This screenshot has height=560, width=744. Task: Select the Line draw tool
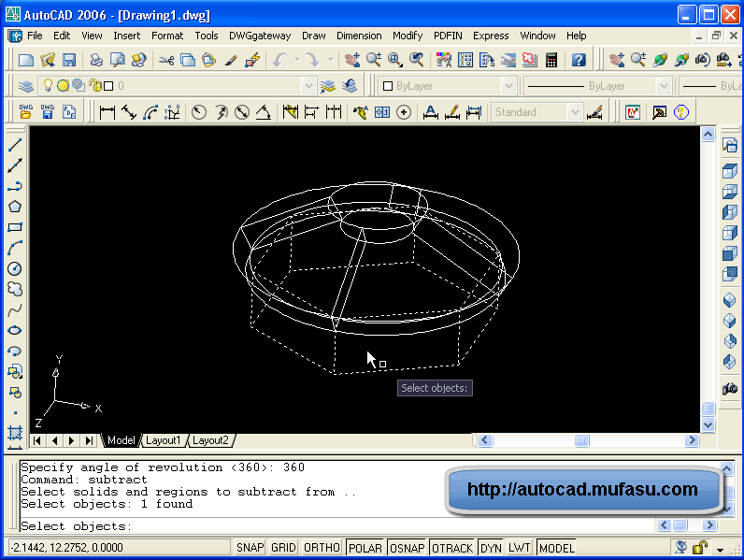(15, 144)
